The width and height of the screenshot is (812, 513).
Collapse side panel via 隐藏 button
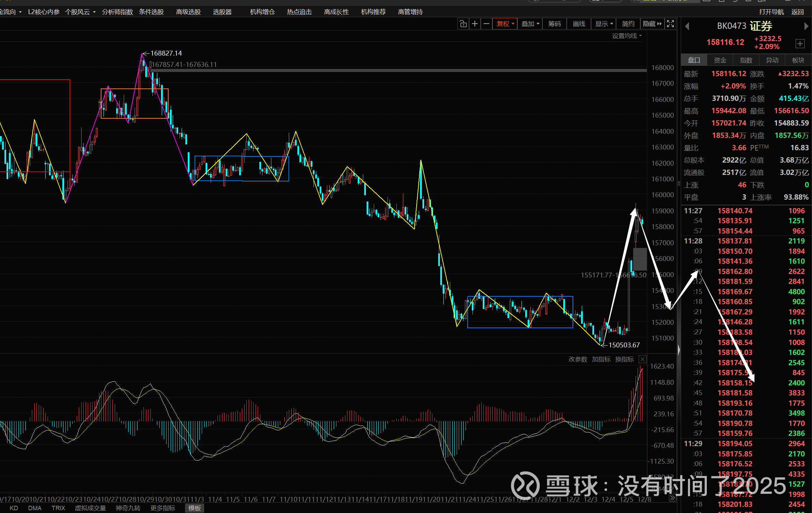click(652, 24)
